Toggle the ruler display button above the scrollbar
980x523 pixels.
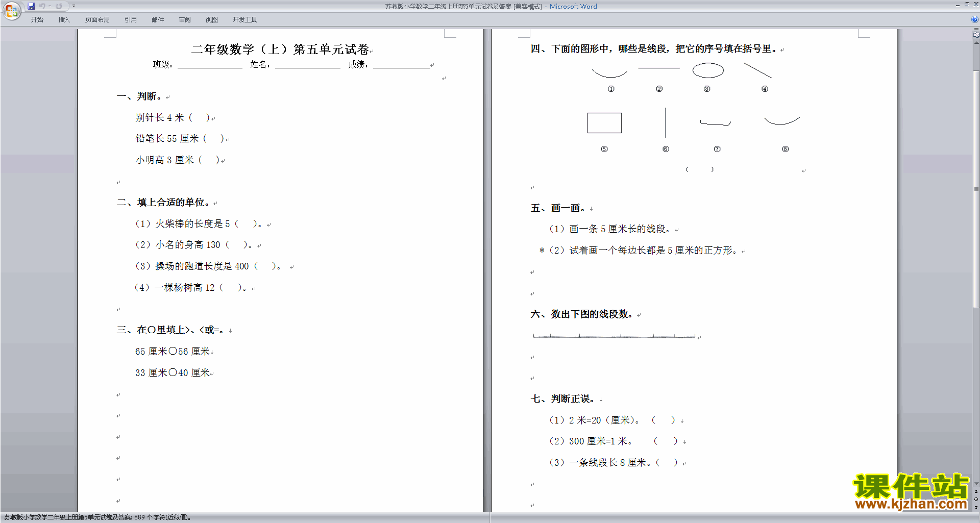[x=976, y=35]
